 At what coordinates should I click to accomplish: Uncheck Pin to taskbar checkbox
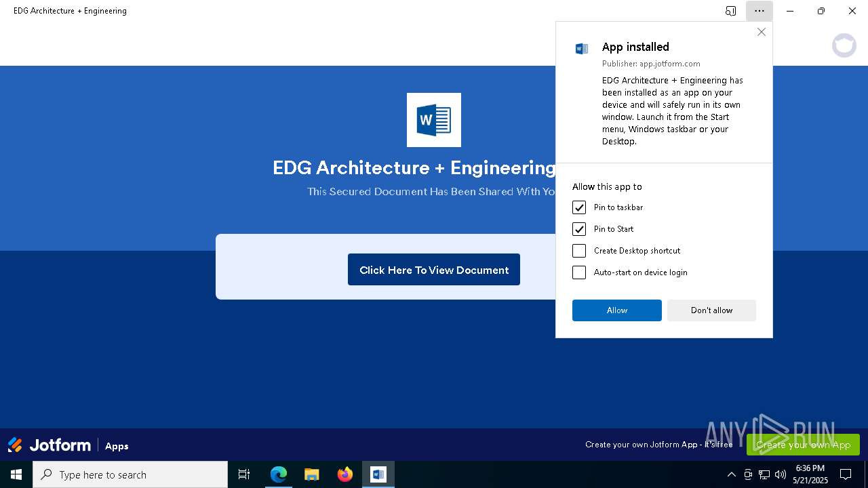579,207
